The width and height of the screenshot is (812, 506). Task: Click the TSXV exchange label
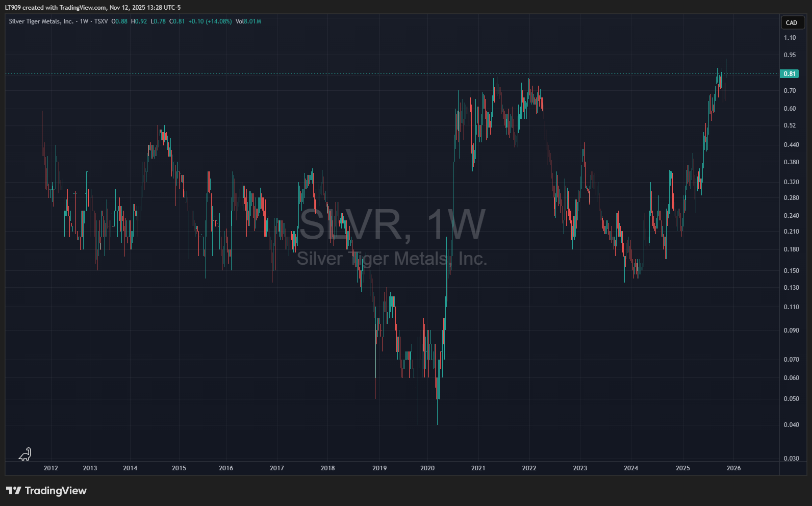pyautogui.click(x=101, y=21)
